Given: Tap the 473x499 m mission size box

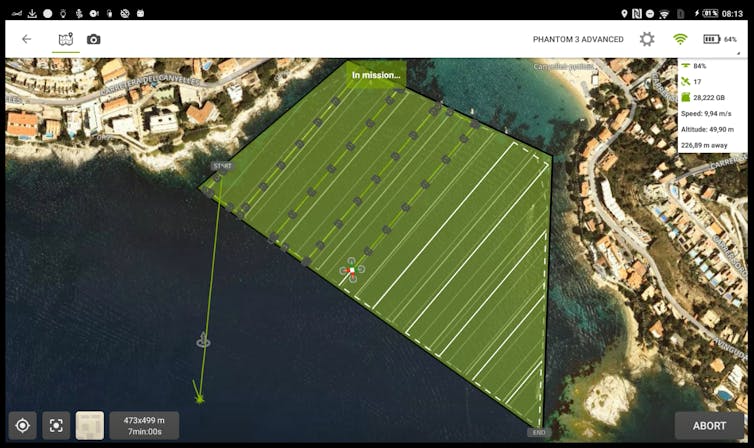Looking at the screenshot, I should pos(144,425).
